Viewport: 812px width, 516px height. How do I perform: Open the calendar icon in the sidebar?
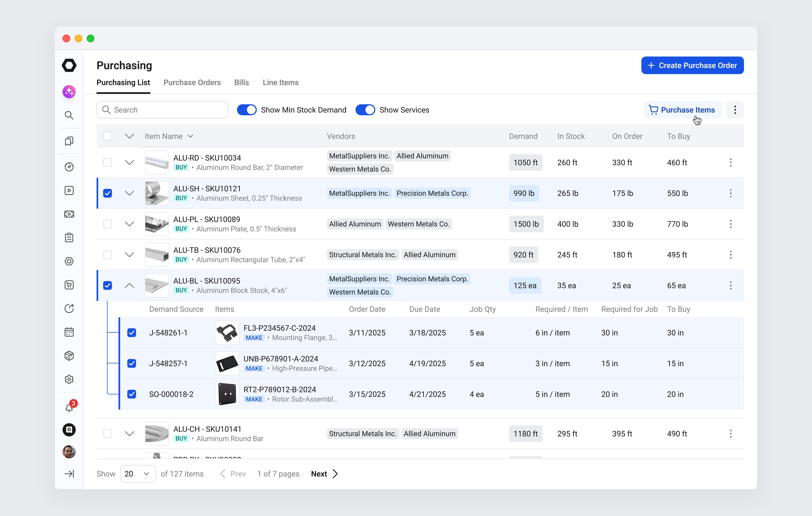tap(69, 332)
